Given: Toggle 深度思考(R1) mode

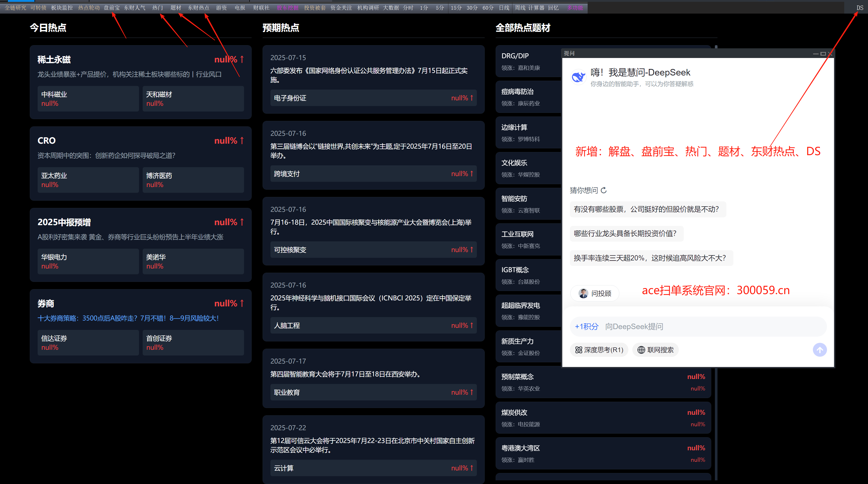Looking at the screenshot, I should tap(599, 350).
